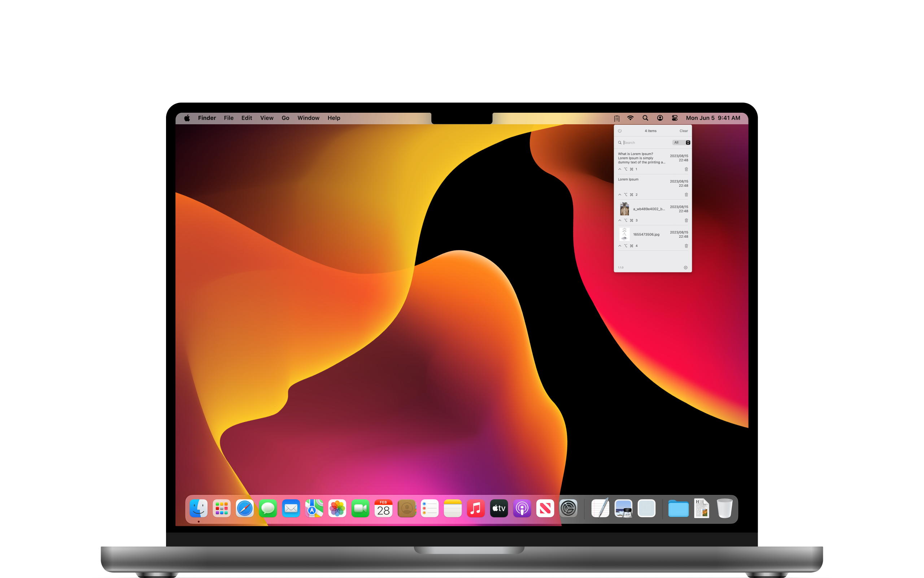Image resolution: width=924 pixels, height=578 pixels.
Task: Open the blue folder stack in Dock
Action: coord(679,508)
